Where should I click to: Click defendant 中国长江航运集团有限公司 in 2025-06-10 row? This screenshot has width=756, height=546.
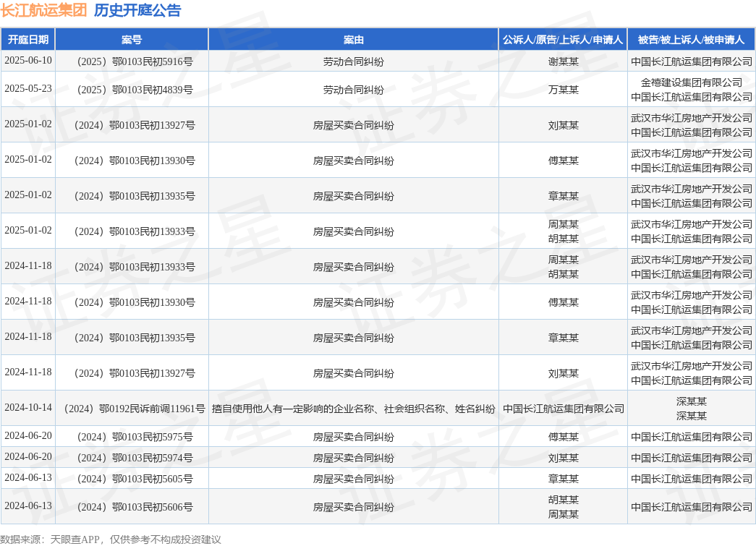[x=692, y=61]
